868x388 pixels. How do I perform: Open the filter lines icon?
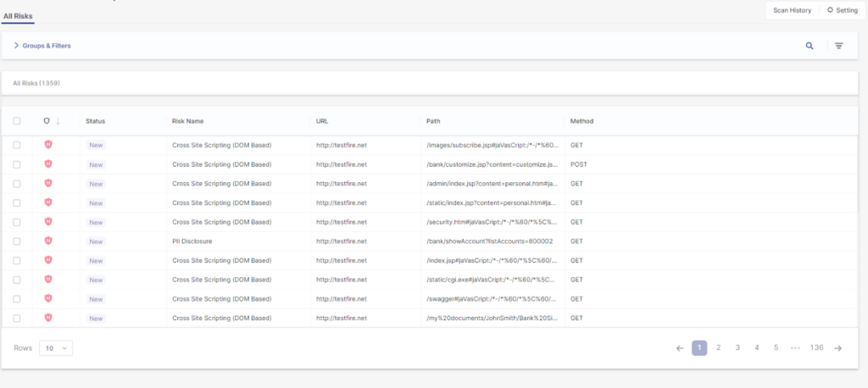[838, 46]
